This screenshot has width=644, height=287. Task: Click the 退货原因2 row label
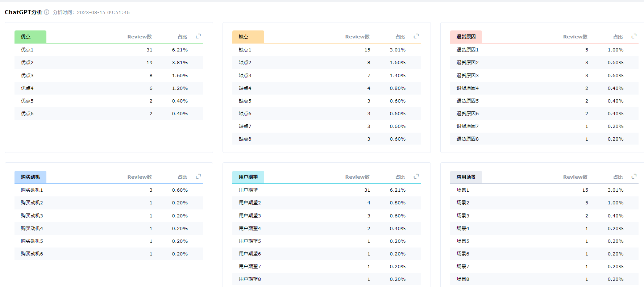click(x=468, y=63)
